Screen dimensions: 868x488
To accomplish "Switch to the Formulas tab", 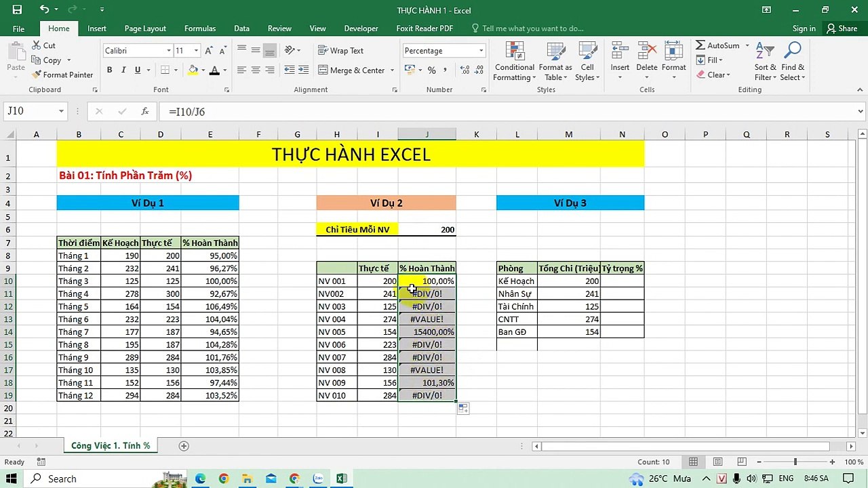I will (x=200, y=28).
